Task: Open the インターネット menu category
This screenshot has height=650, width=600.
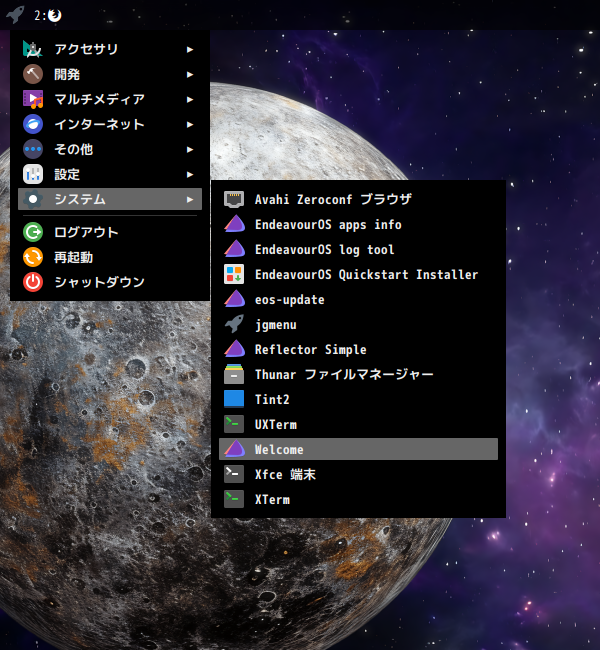Action: (x=110, y=124)
